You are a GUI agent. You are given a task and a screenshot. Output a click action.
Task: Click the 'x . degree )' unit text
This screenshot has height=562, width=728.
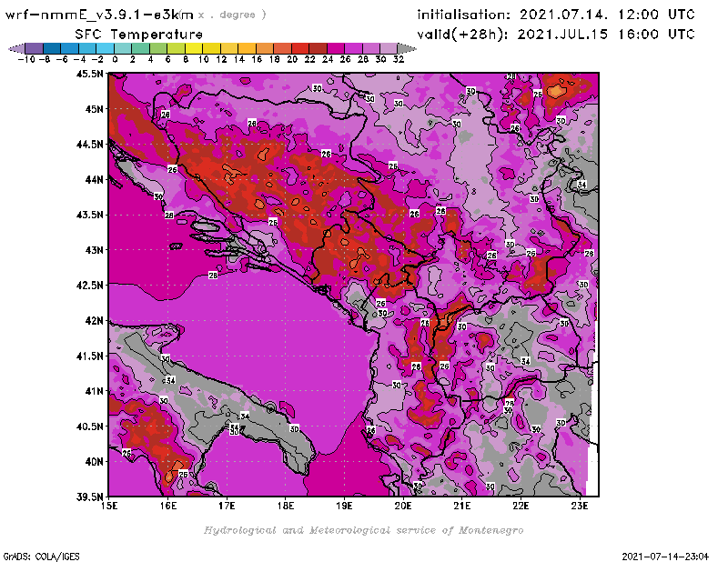coord(232,15)
